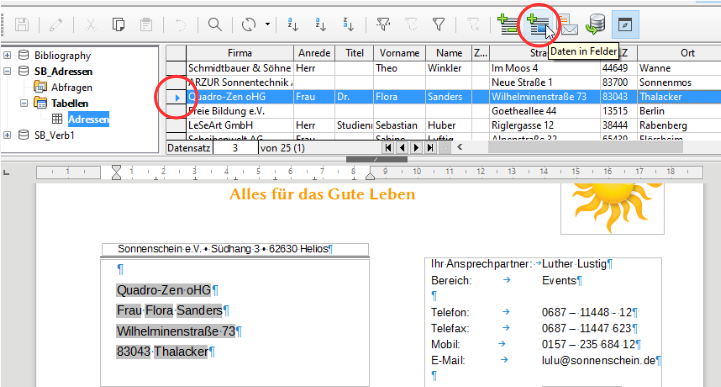Open the Standard Filter icon
This screenshot has width=721, height=387.
439,24
